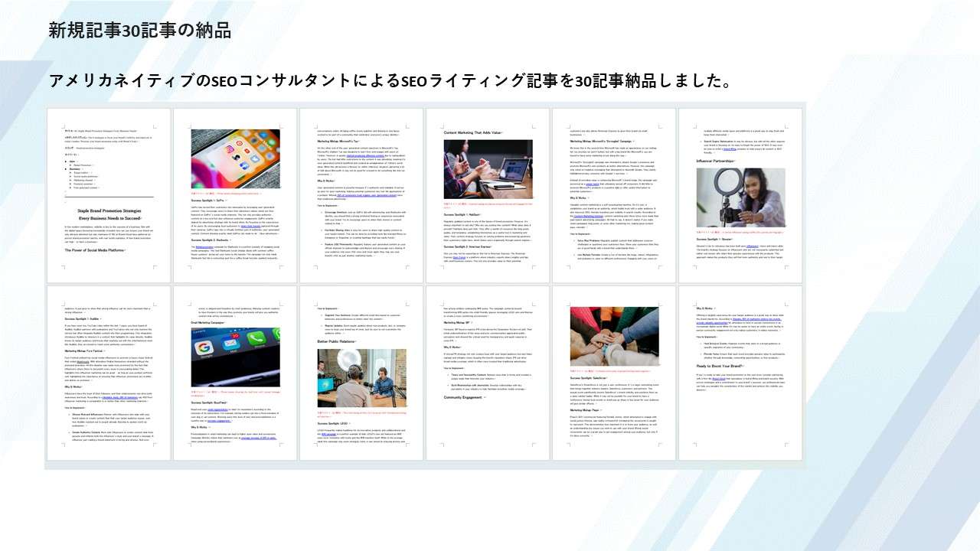The width and height of the screenshot is (980, 551).
Task: Click the slide title 新規記事30記事の納品
Action: point(139,31)
